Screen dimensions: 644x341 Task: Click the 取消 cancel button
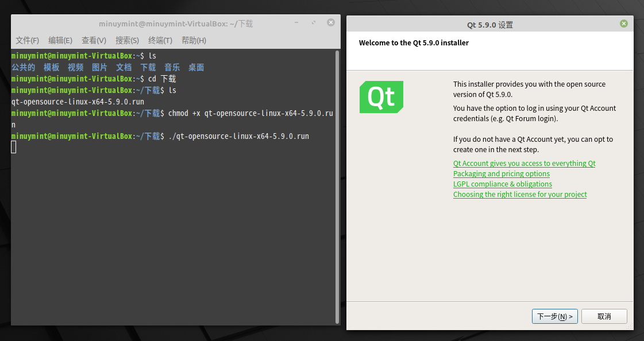click(x=604, y=316)
